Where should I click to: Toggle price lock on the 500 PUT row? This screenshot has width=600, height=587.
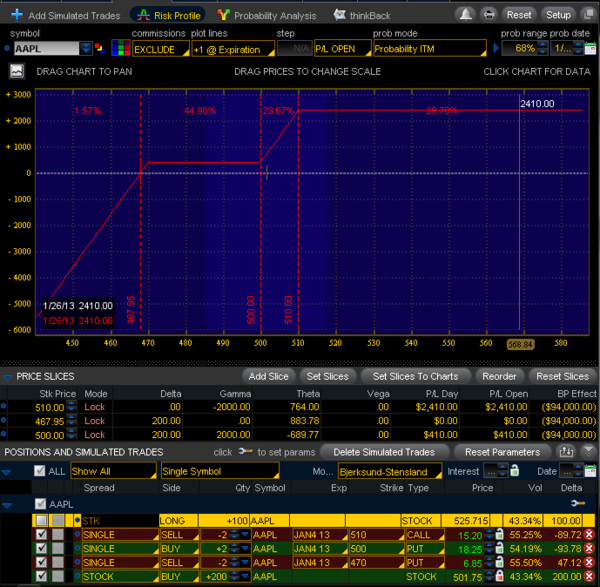(499, 548)
